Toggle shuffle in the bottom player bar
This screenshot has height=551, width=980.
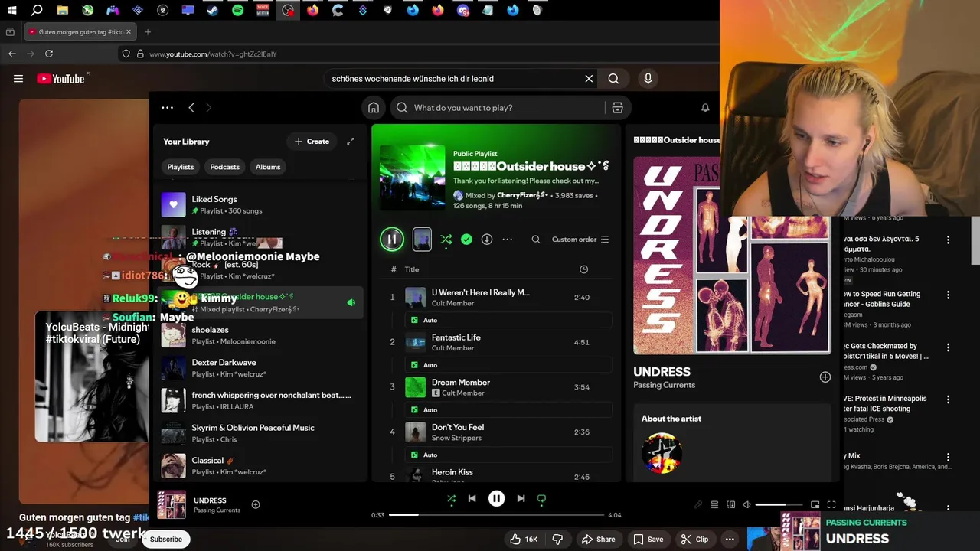coord(451,499)
